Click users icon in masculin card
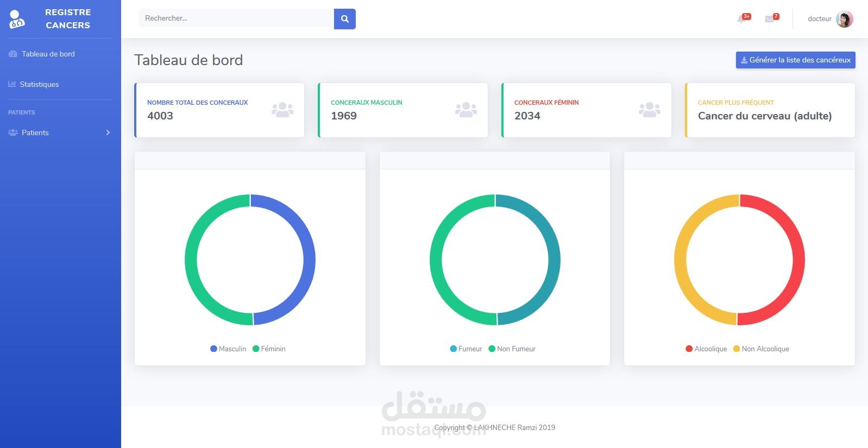Screen dimensions: 868x448 466,110
